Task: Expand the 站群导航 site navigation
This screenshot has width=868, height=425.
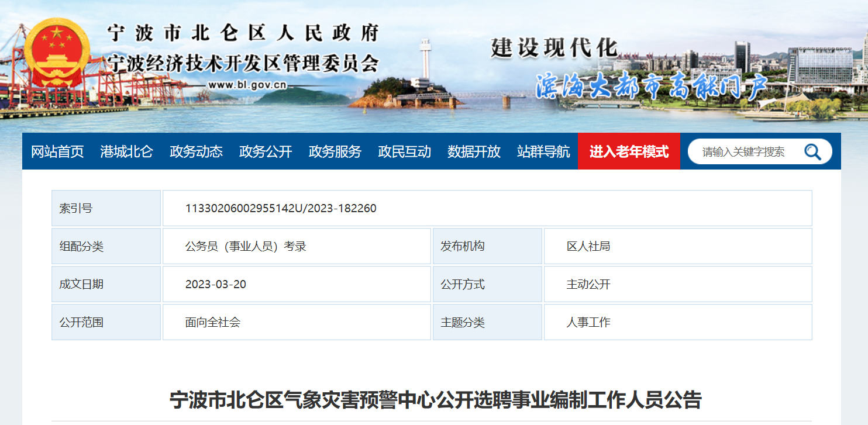Action: [x=543, y=152]
